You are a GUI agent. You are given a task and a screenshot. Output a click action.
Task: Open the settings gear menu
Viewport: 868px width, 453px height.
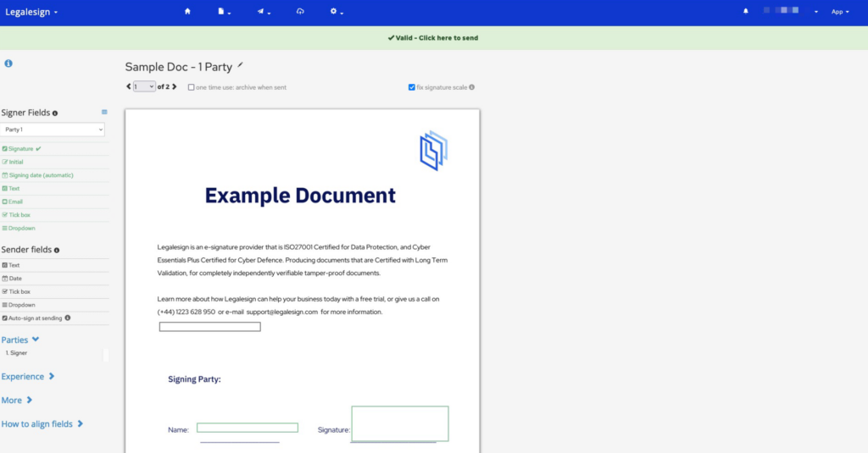(x=336, y=11)
